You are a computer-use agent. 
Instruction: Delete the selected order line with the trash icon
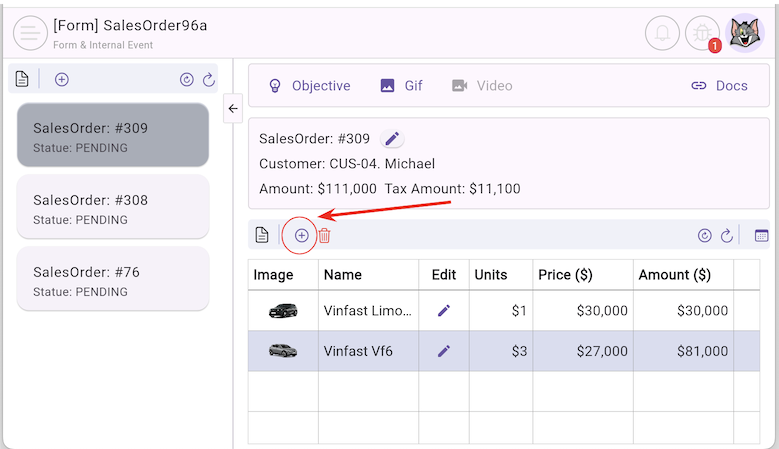click(x=325, y=236)
